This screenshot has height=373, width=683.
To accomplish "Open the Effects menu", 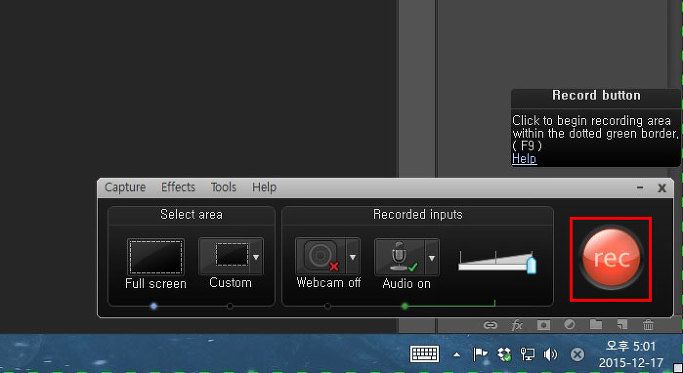I will coord(178,187).
